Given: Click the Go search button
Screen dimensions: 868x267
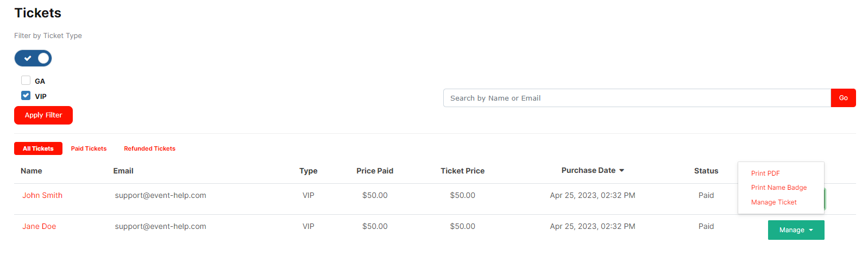Looking at the screenshot, I should click(x=843, y=98).
